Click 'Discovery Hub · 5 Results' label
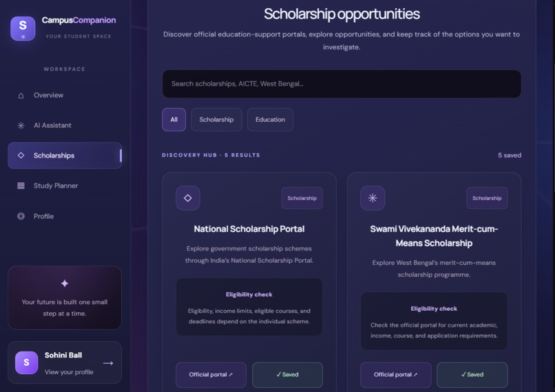The width and height of the screenshot is (555, 392). coord(211,155)
